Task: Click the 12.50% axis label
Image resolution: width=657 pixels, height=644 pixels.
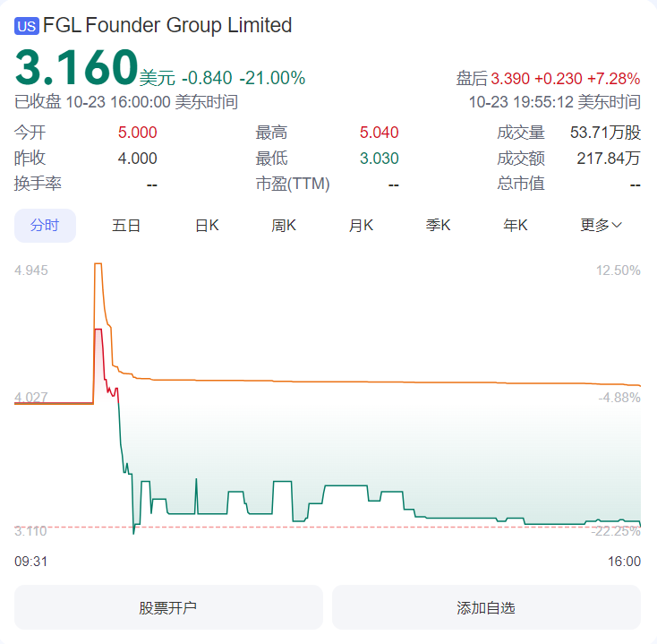Action: click(x=618, y=270)
